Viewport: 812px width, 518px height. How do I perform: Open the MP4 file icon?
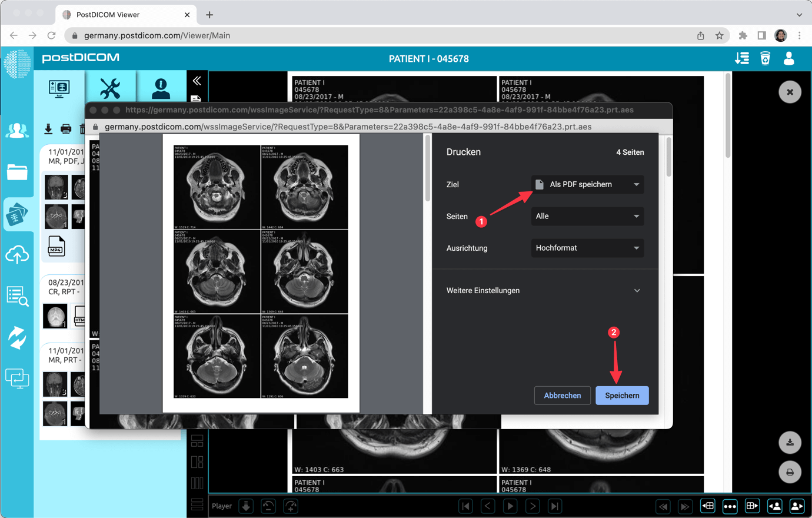coord(56,246)
